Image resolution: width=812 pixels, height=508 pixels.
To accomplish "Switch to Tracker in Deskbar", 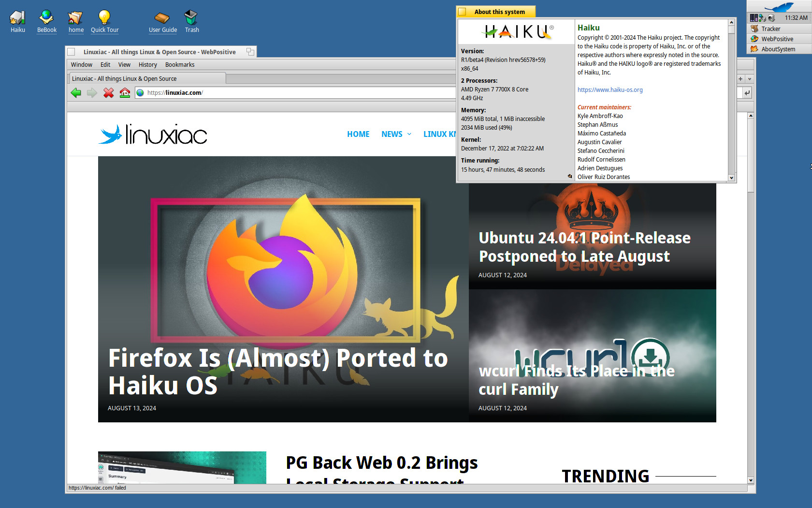I will 779,29.
